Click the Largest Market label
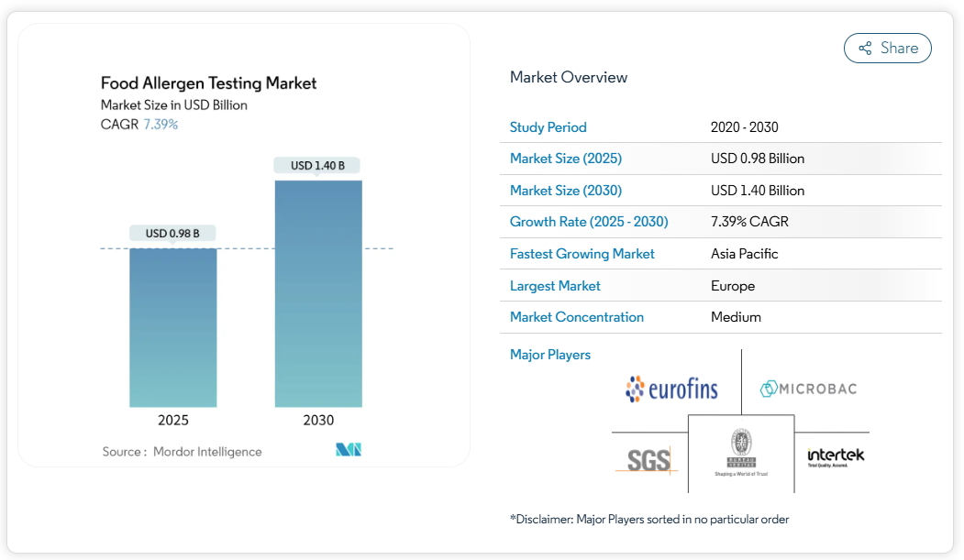Viewport: 964px width, 560px height. click(555, 286)
